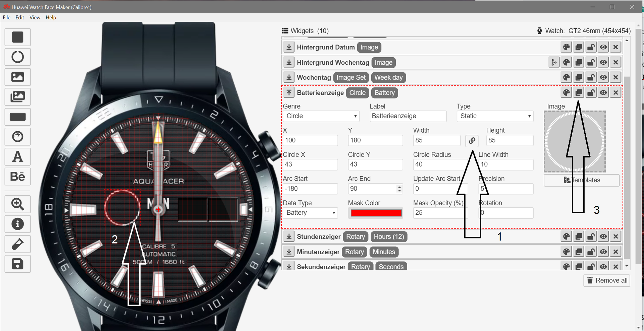Duplicate the Batterieanzeige widget
Screen dimensions: 644x331
pos(579,92)
